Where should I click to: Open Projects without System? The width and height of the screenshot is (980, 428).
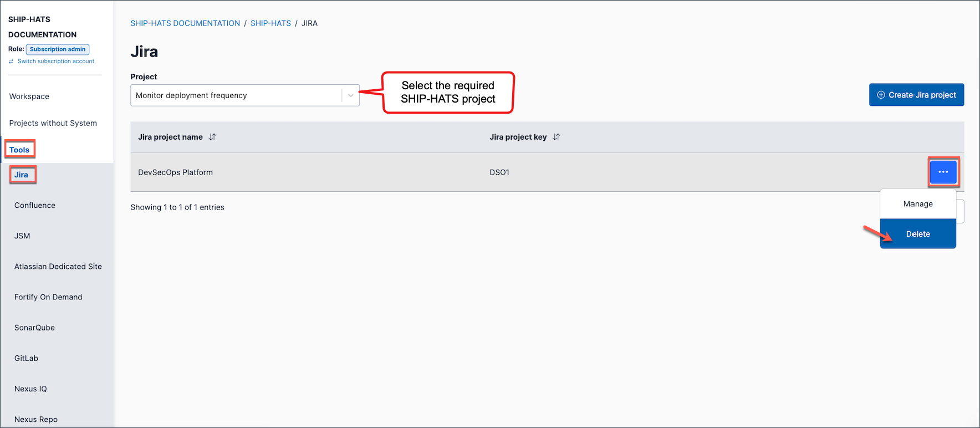(53, 123)
